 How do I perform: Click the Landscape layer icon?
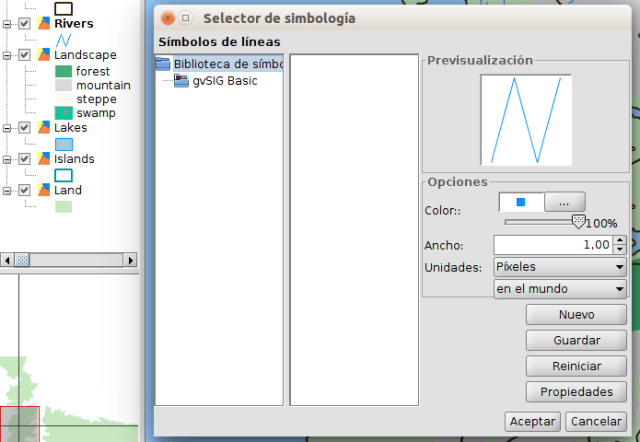tap(43, 55)
